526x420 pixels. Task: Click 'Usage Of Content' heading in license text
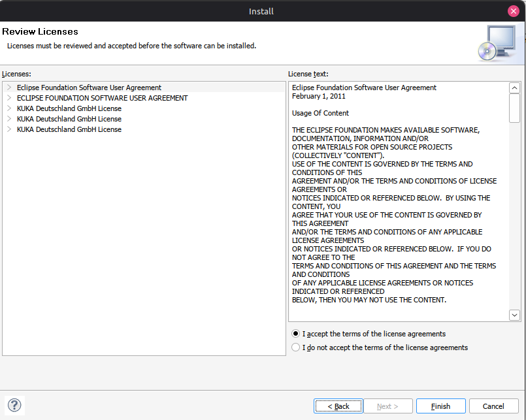point(320,113)
